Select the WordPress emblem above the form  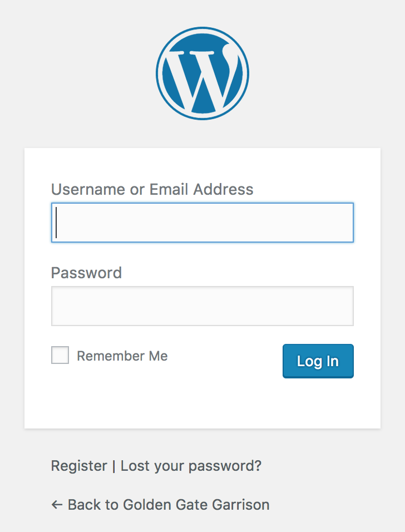(x=202, y=73)
